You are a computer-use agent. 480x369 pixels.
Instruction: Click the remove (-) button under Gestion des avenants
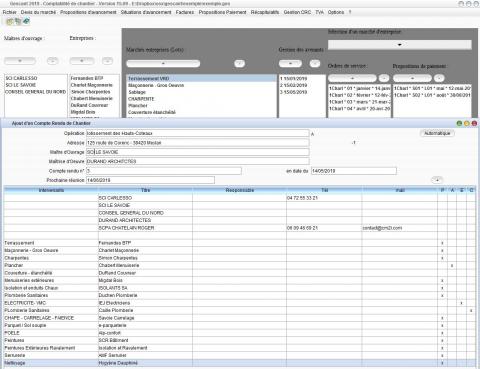click(315, 63)
